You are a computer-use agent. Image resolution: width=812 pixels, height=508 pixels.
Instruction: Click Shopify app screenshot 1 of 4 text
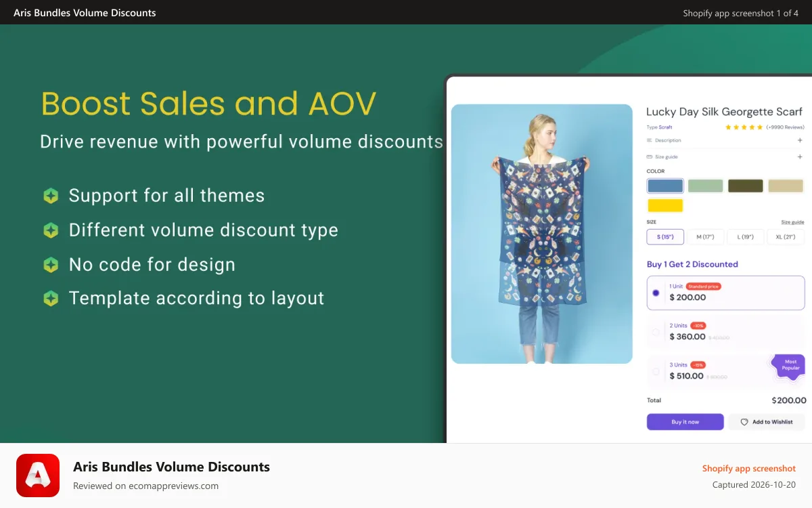(741, 13)
